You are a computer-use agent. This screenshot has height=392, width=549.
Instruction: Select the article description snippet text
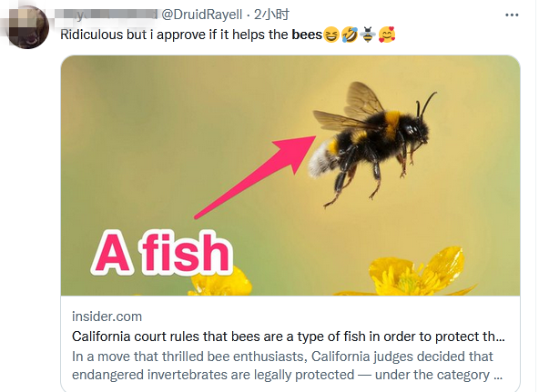coord(287,366)
